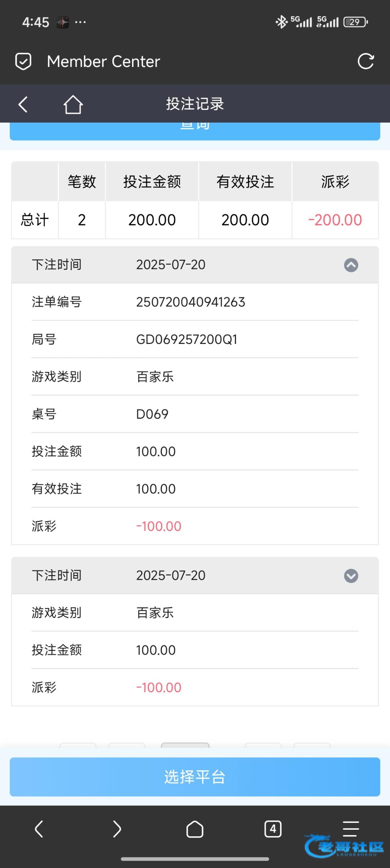This screenshot has width=390, height=868.
Task: Tap the 局号 value GD069257200Q1
Action: point(187,340)
